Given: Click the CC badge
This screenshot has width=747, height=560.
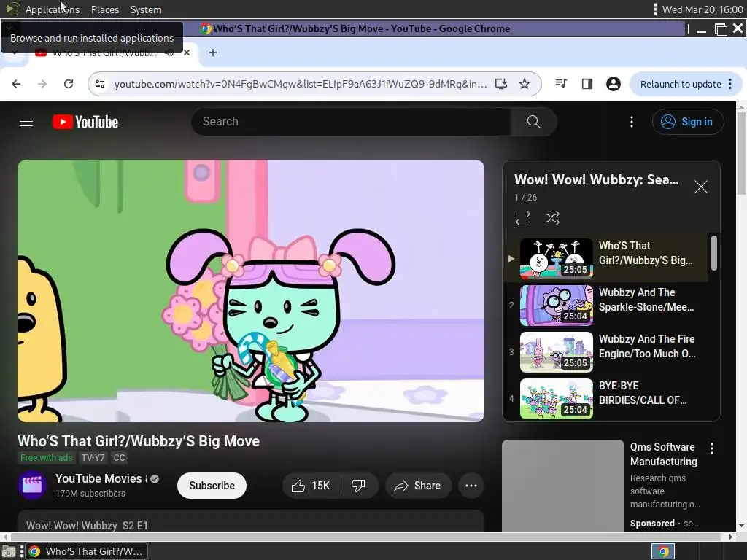Looking at the screenshot, I should (x=119, y=458).
